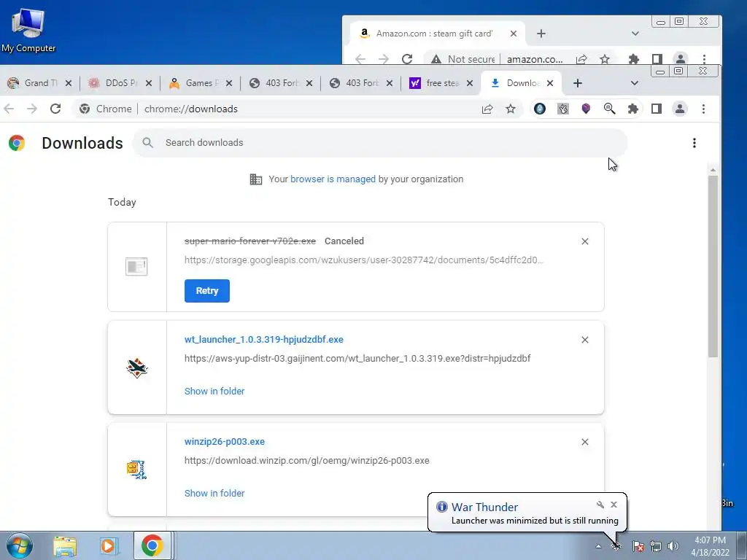Image resolution: width=747 pixels, height=560 pixels.
Task: Open Chrome menu in Amazon window
Action: [x=704, y=59]
